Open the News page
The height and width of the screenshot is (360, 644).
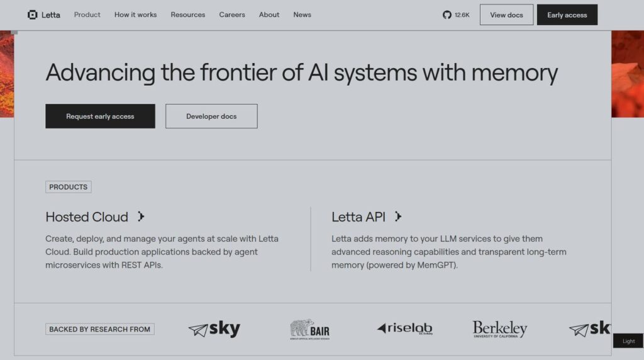click(x=303, y=15)
